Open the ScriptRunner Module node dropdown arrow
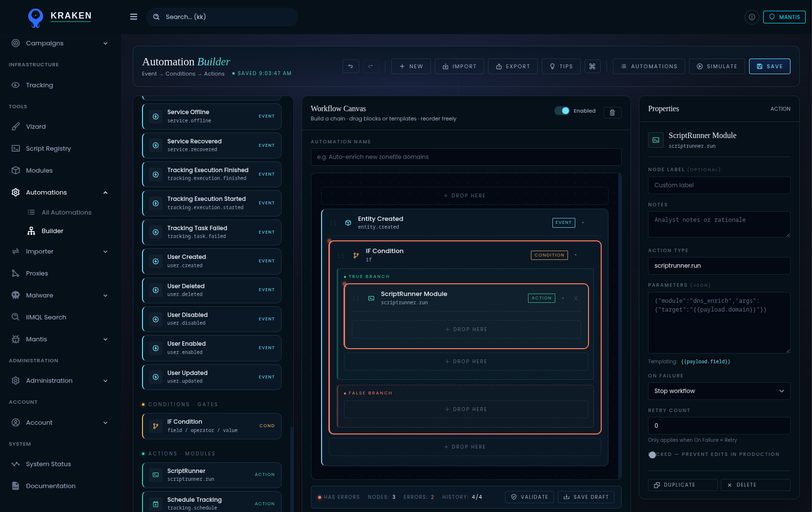The image size is (812, 512). pyautogui.click(x=563, y=298)
